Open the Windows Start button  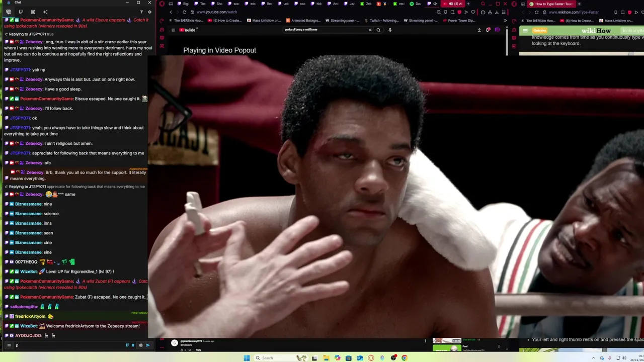pos(247,358)
